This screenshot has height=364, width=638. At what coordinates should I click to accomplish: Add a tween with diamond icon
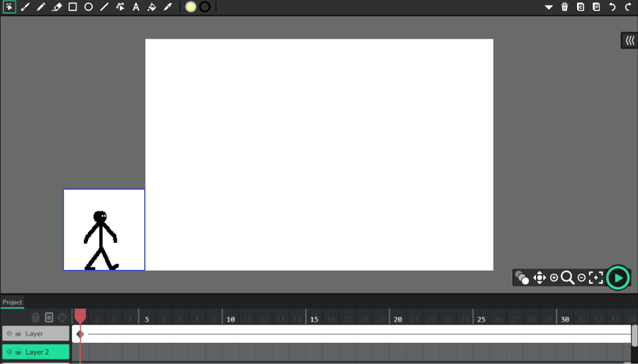[x=62, y=317]
